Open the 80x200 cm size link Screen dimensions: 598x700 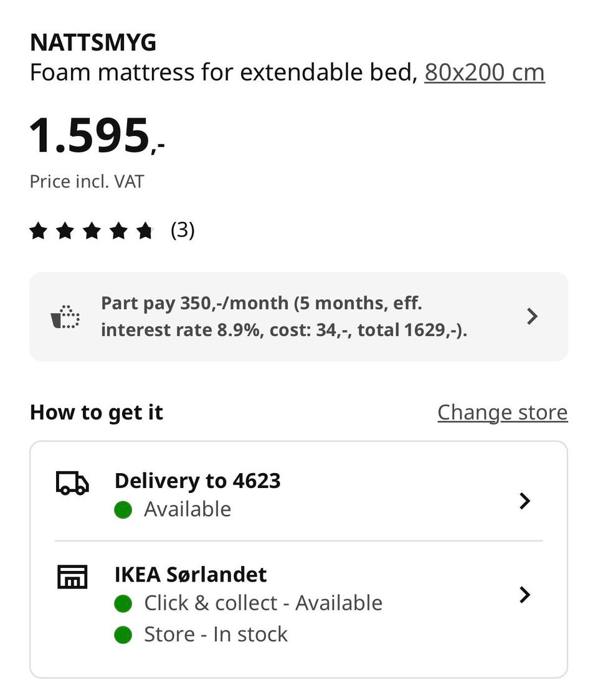click(485, 72)
